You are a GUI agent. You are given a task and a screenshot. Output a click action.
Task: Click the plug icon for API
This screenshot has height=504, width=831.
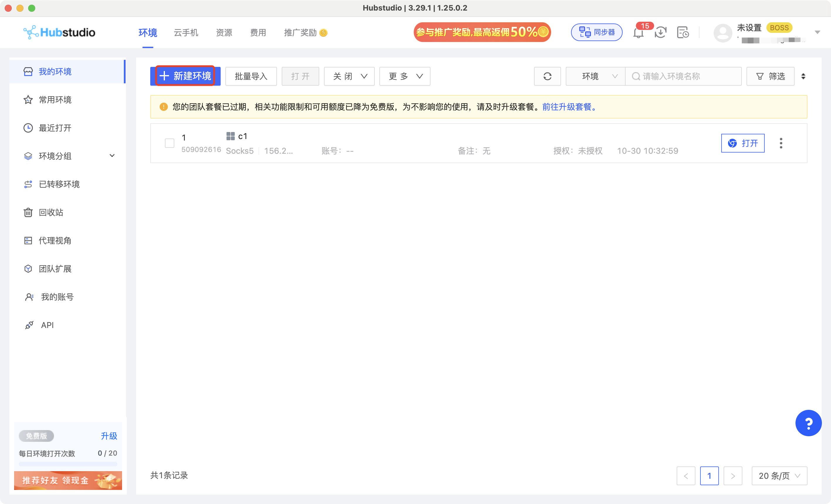pyautogui.click(x=29, y=325)
